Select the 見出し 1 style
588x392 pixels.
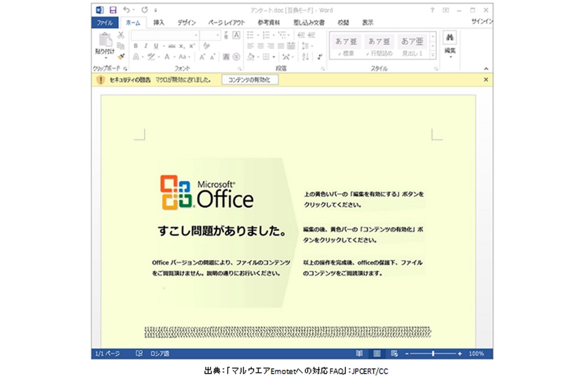[412, 46]
